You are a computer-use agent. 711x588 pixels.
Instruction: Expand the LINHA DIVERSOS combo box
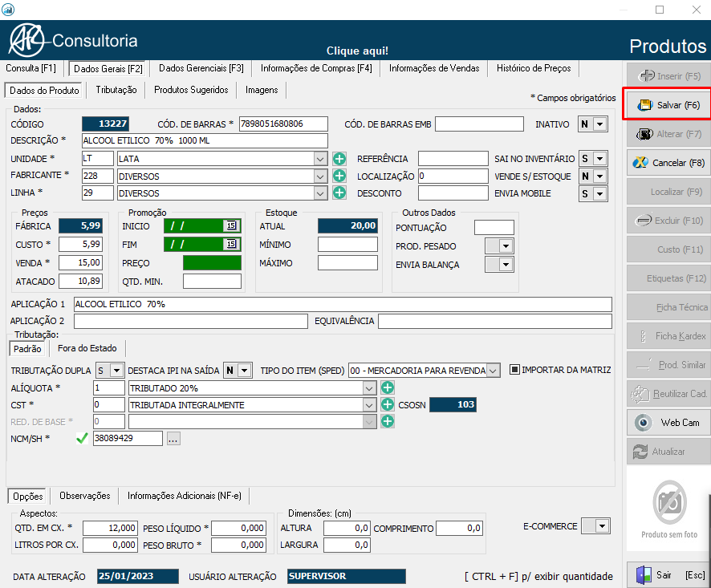pyautogui.click(x=320, y=193)
